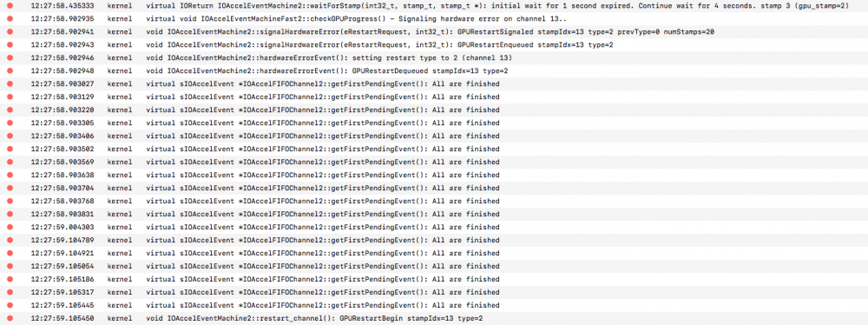Viewport: 868px width, 325px height.
Task: Click the kernel process cell at 12:27:58.903027
Action: pyautogui.click(x=120, y=83)
